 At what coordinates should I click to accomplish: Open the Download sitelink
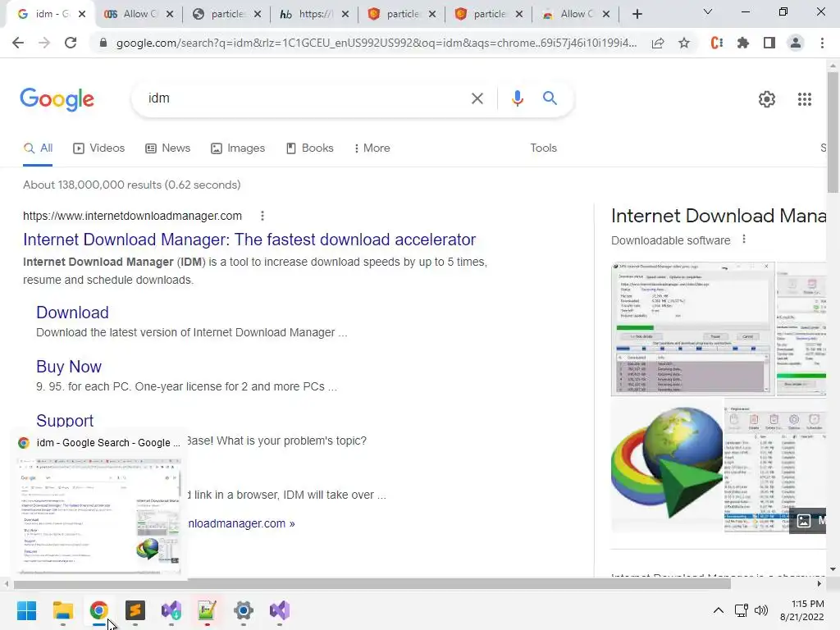[x=72, y=313]
